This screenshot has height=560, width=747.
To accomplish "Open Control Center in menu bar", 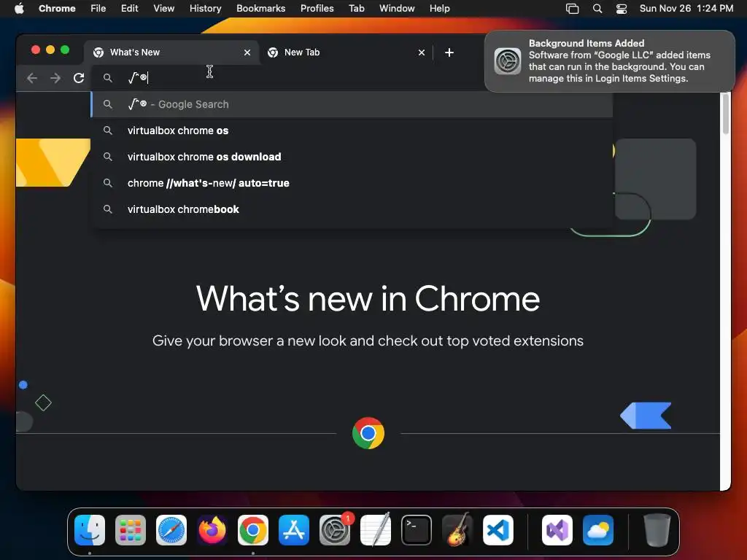I will pyautogui.click(x=622, y=9).
